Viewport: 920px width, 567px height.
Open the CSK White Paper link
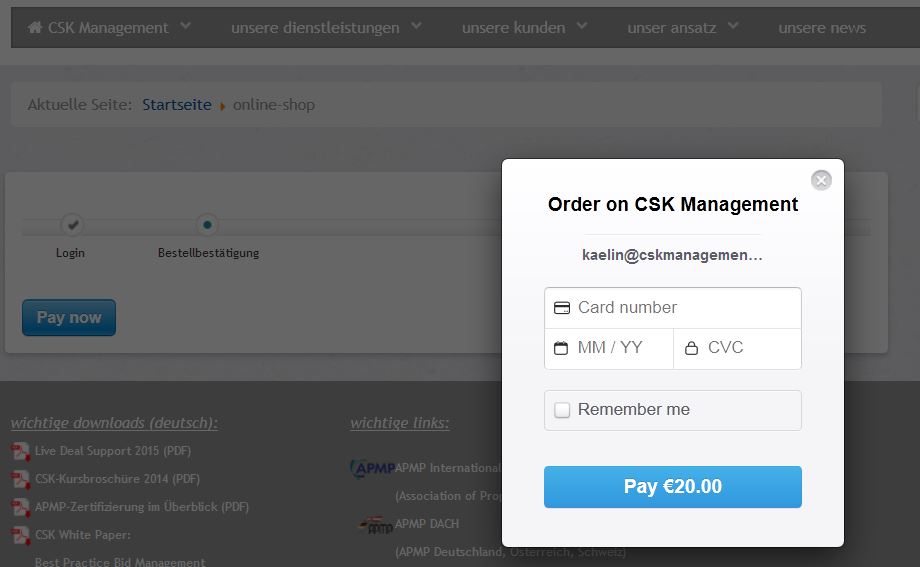[x=83, y=535]
